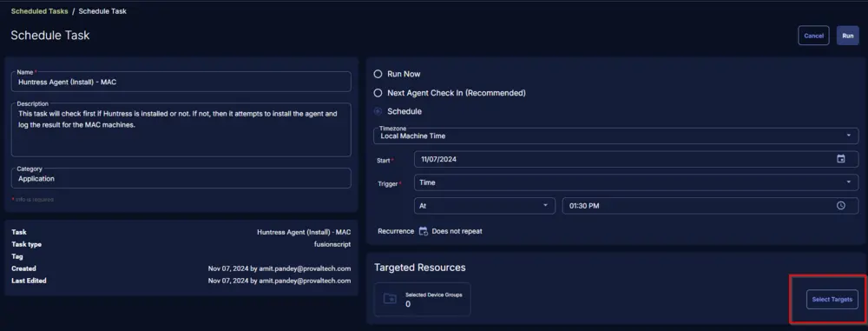Click the Targeted Resources heading

(419, 268)
